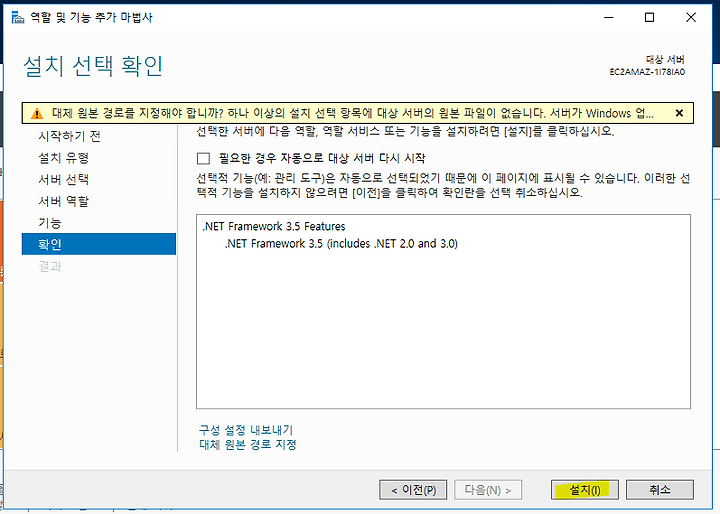Click the 취소 button
The image size is (720, 514).
660,490
